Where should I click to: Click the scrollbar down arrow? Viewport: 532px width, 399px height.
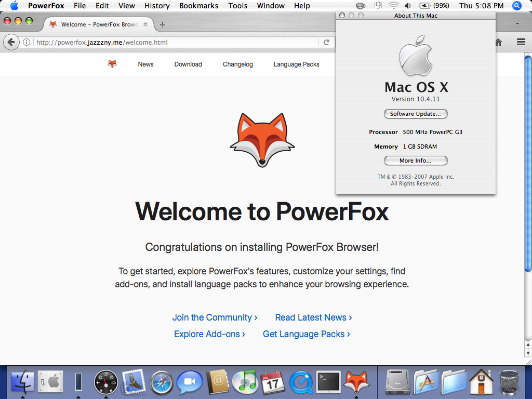pyautogui.click(x=528, y=353)
